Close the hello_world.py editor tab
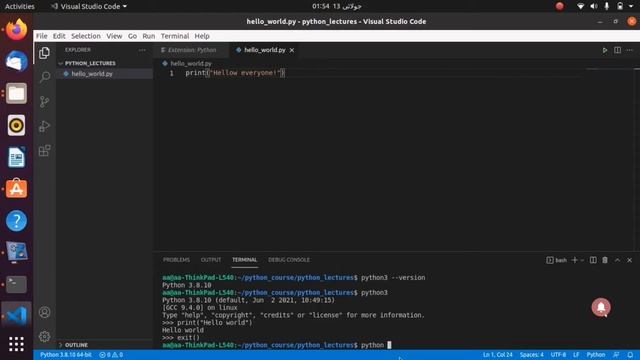Viewport: 640px width, 360px height. point(292,50)
